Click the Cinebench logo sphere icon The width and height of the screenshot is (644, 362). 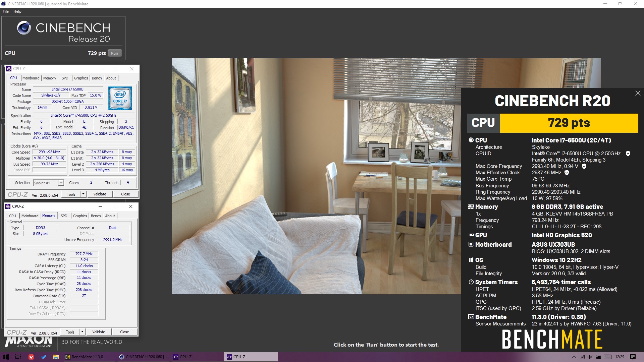point(24,28)
